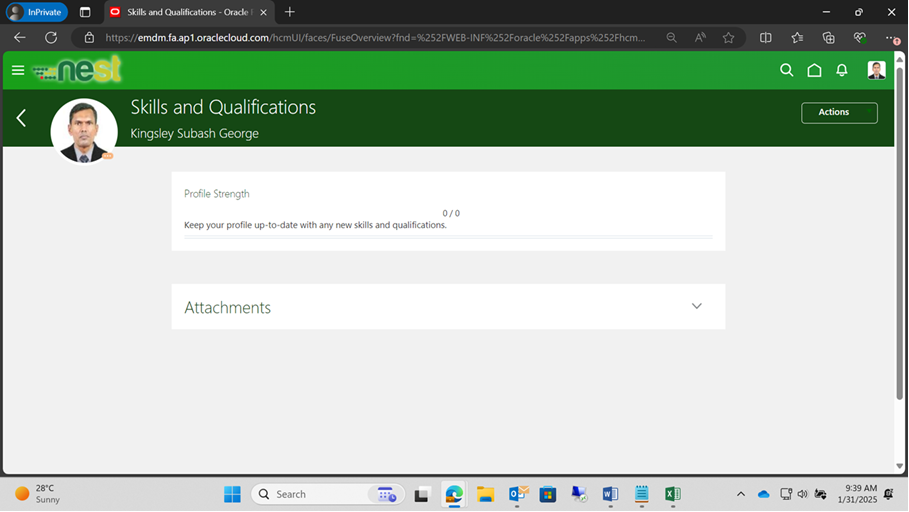The width and height of the screenshot is (909, 512).
Task: Focus the browser address bar URL
Action: [375, 38]
